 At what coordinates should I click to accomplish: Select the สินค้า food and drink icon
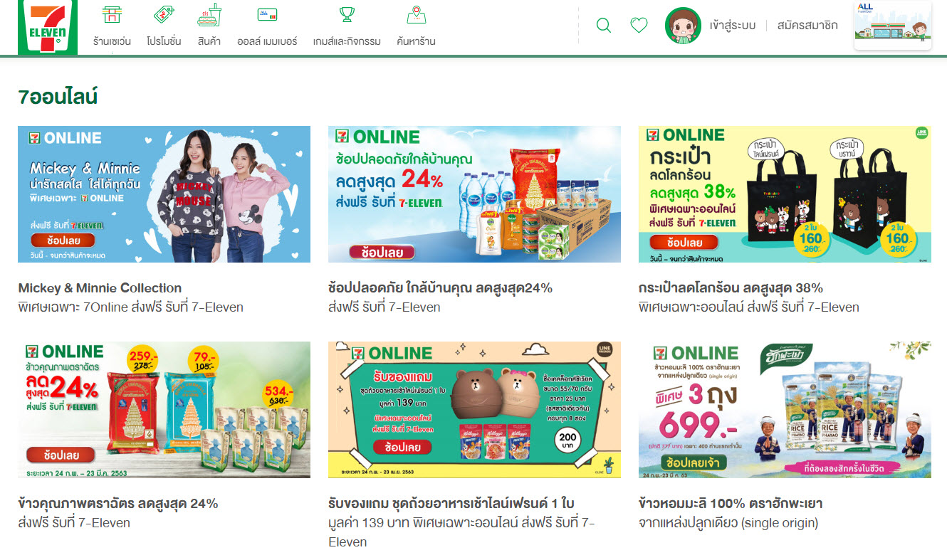coord(209,15)
